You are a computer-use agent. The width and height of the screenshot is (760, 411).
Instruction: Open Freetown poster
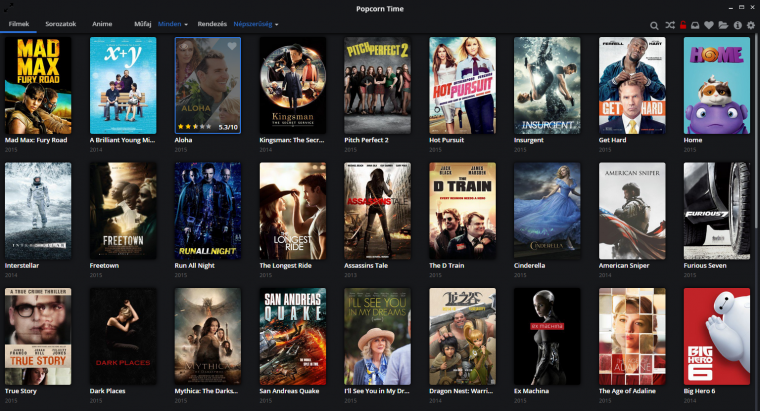[123, 211]
